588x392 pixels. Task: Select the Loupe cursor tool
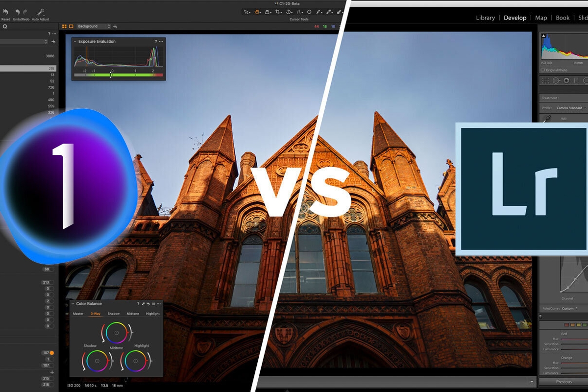pos(268,12)
